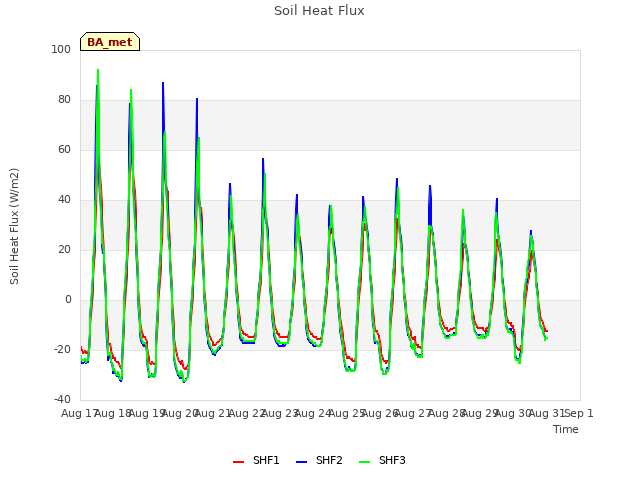Screen dimensions: 640x480
Task: Click the 100 y-axis tick label
Action: (61, 49)
